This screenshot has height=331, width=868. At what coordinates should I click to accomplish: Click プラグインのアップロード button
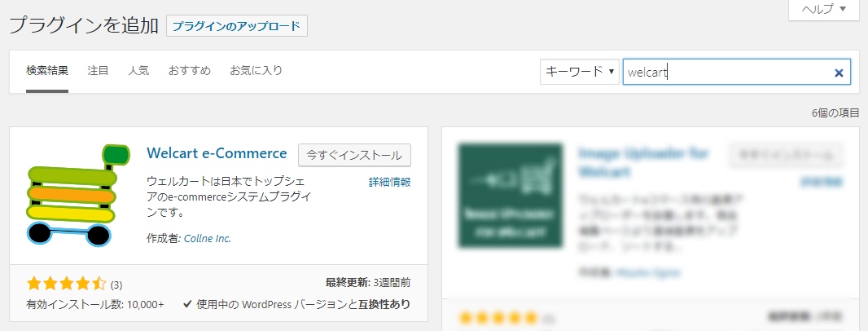(237, 25)
